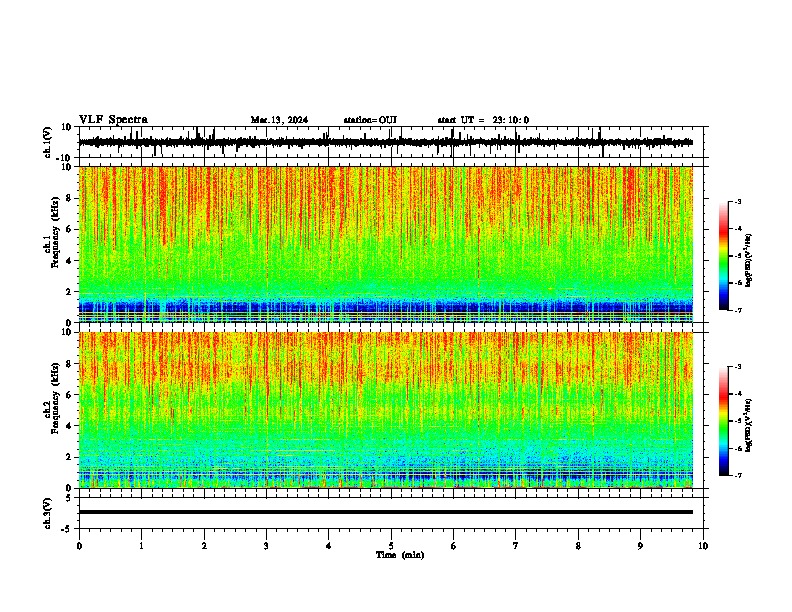
Task: Click the "VLF Spectra" plot title
Action: tap(113, 120)
